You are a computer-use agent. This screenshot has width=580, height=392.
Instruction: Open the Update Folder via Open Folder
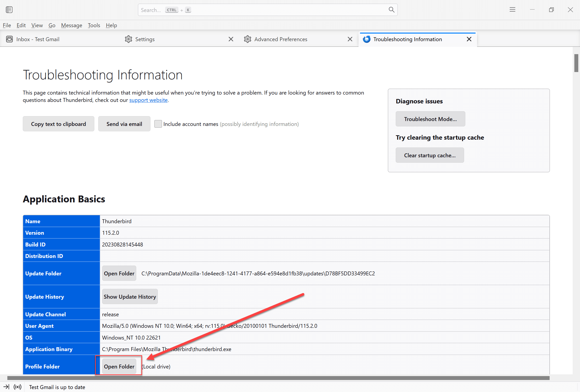point(119,273)
